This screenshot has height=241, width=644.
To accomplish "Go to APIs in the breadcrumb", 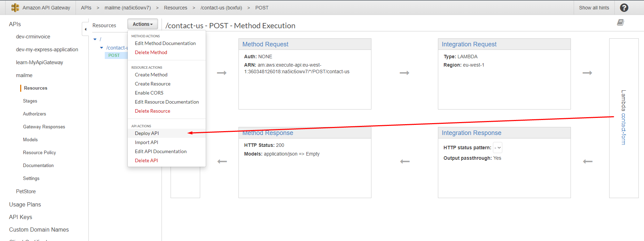I will point(86,8).
